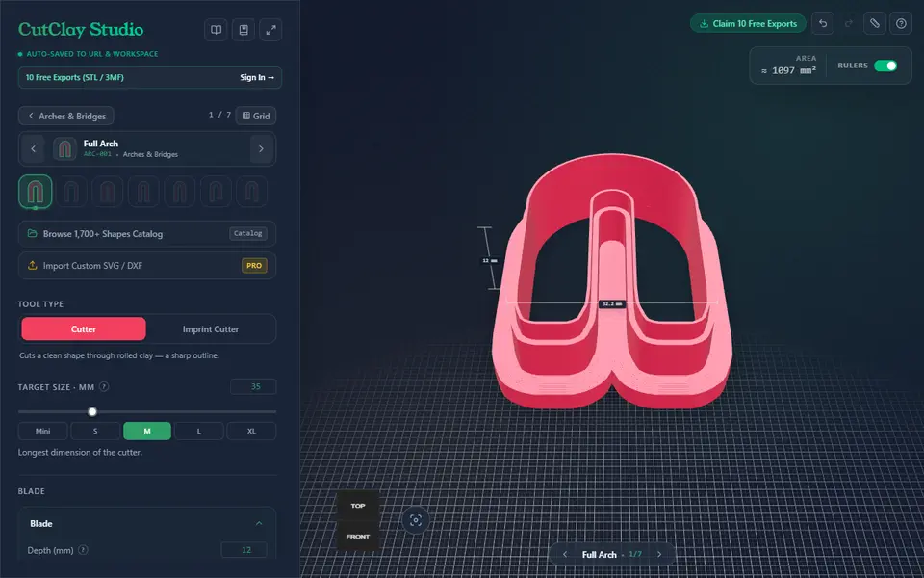Viewport: 924px width, 578px height.
Task: Switch the view cube to TOP
Action: point(358,506)
